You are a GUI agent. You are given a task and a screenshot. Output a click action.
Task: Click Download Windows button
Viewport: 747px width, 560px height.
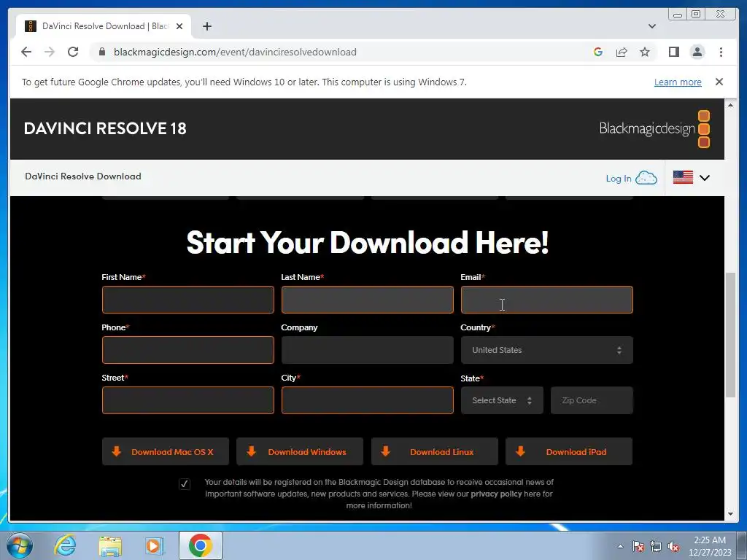[x=300, y=451]
